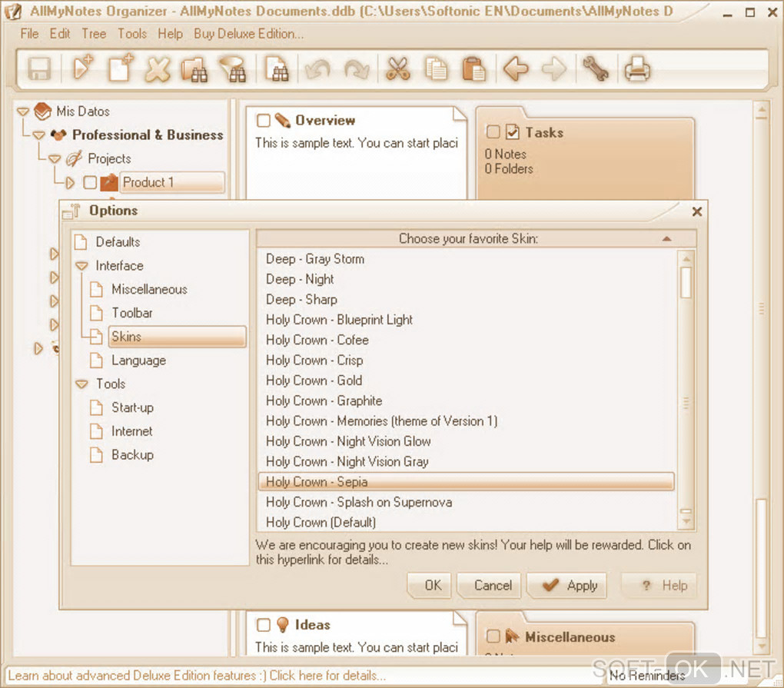Collapse the Tools options group
Viewport: 784px width, 688px height.
[81, 384]
